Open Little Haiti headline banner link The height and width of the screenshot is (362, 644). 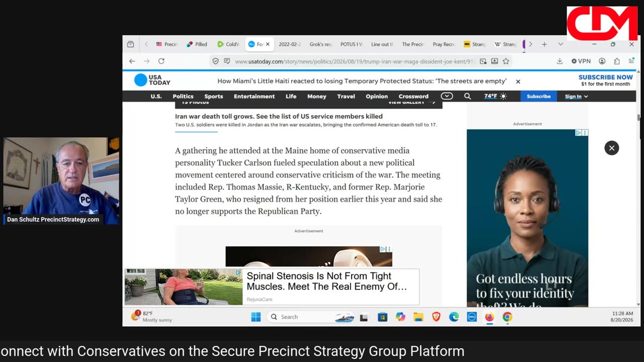tap(362, 81)
